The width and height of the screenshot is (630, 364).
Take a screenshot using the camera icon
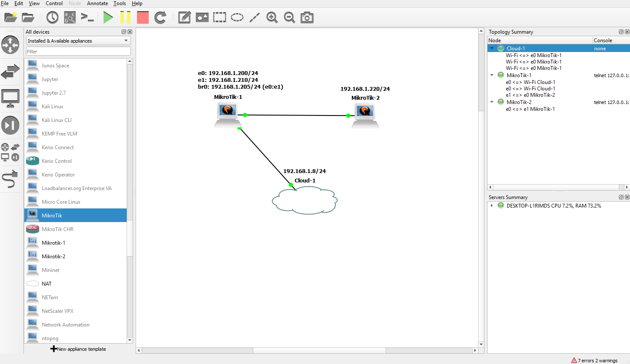[x=307, y=17]
